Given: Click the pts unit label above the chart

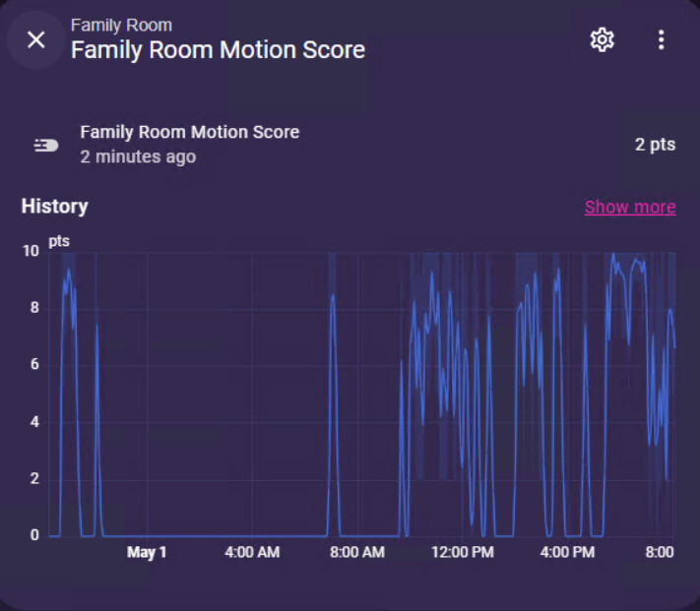Looking at the screenshot, I should tap(59, 241).
